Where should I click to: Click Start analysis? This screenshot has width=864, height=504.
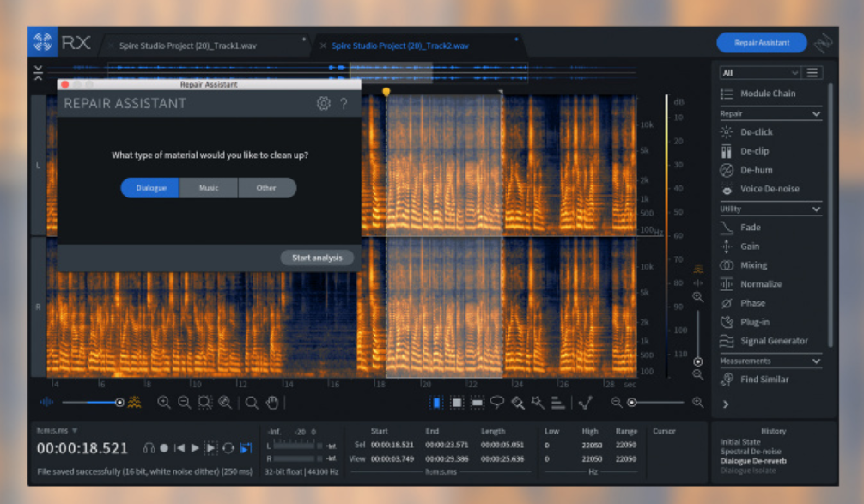317,258
